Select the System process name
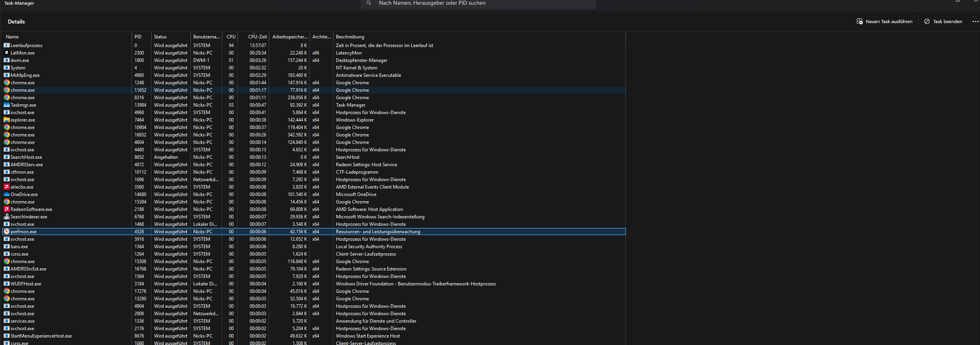The width and height of the screenshot is (980, 345). point(18,68)
